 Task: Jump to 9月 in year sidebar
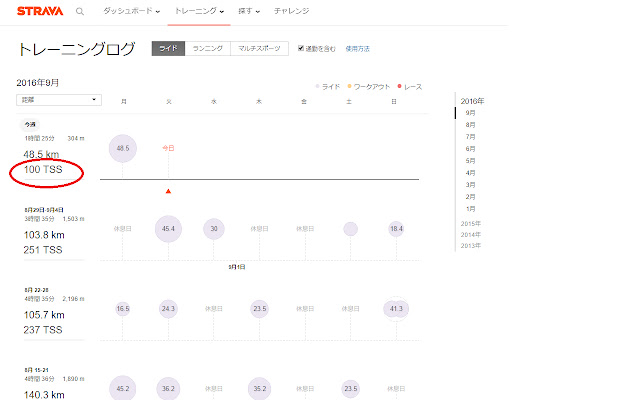point(470,113)
